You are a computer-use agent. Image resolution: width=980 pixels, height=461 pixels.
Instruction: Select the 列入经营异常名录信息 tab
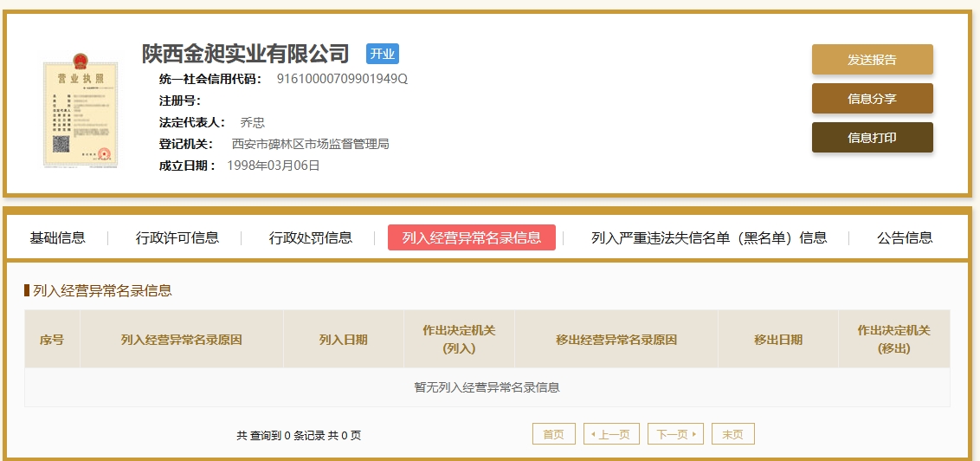471,237
